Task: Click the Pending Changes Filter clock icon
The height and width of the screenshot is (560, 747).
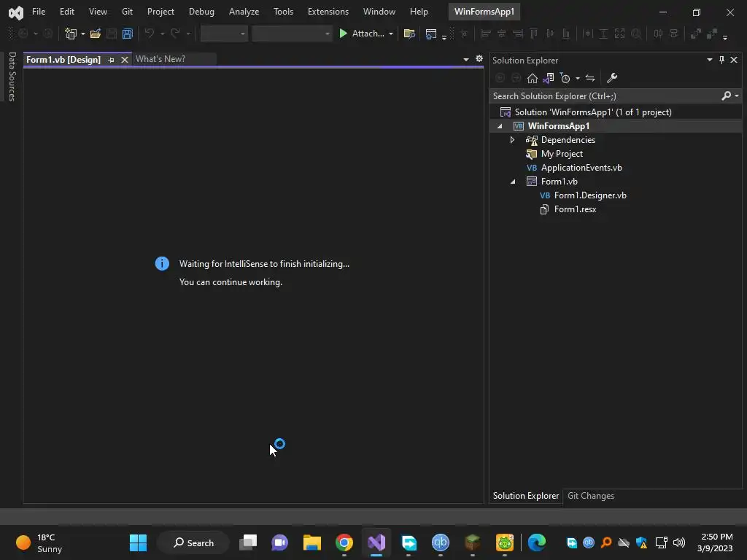Action: 565,78
